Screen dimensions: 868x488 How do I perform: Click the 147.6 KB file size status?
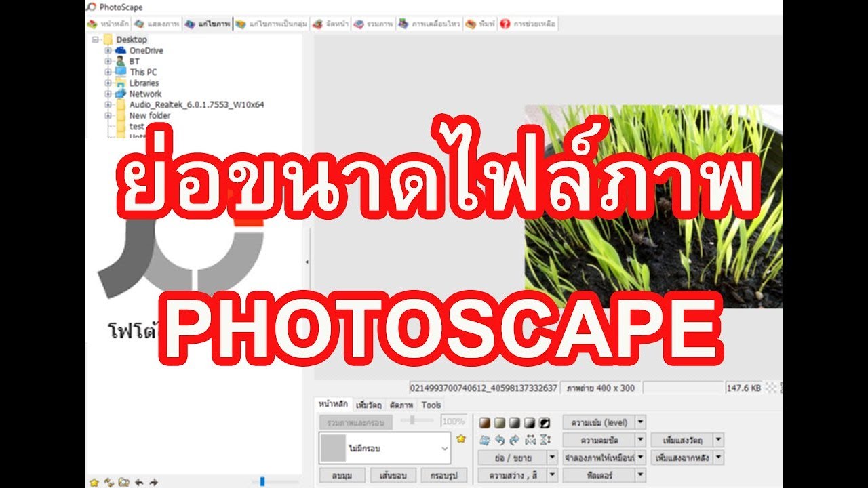743,388
